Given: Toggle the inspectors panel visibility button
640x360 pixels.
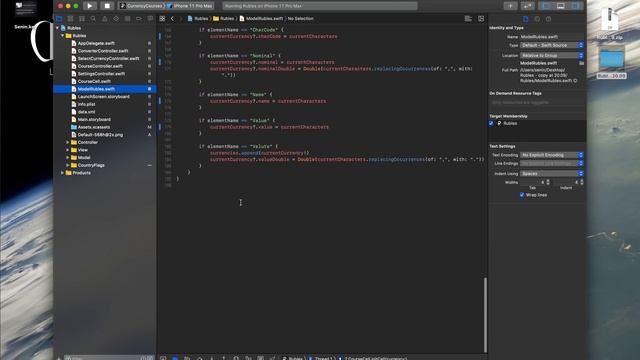Looking at the screenshot, I should click(x=575, y=6).
